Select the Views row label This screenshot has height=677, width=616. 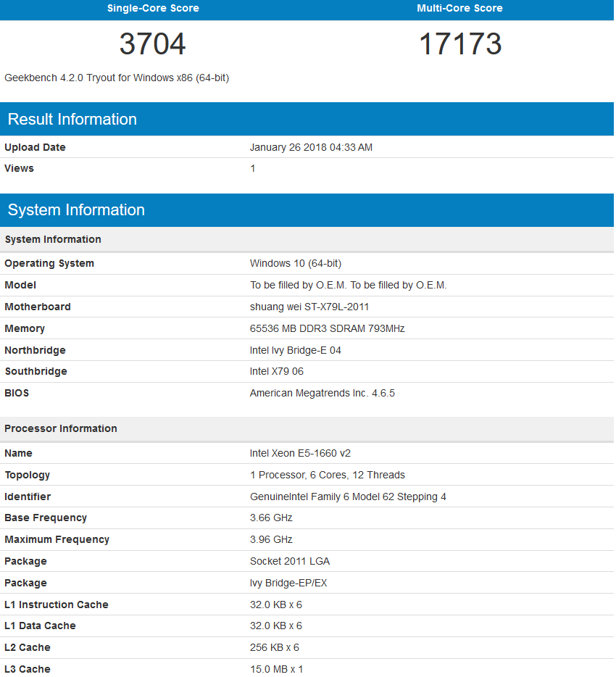click(x=19, y=168)
